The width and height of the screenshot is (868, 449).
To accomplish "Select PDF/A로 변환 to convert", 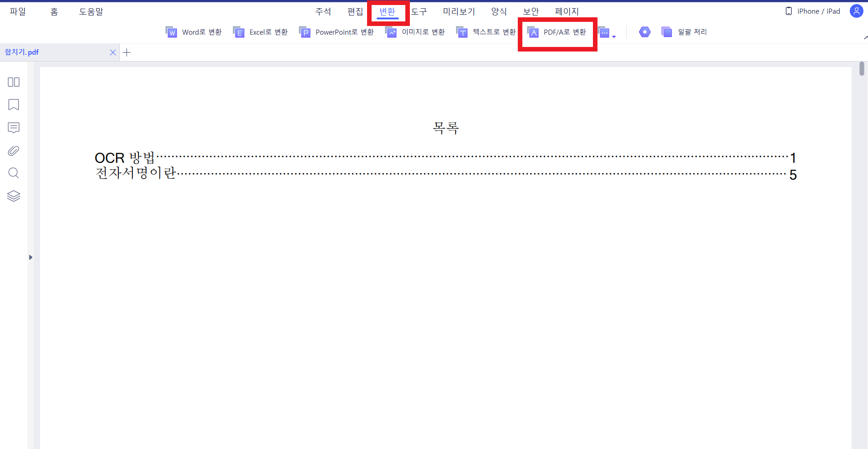I will pos(557,32).
